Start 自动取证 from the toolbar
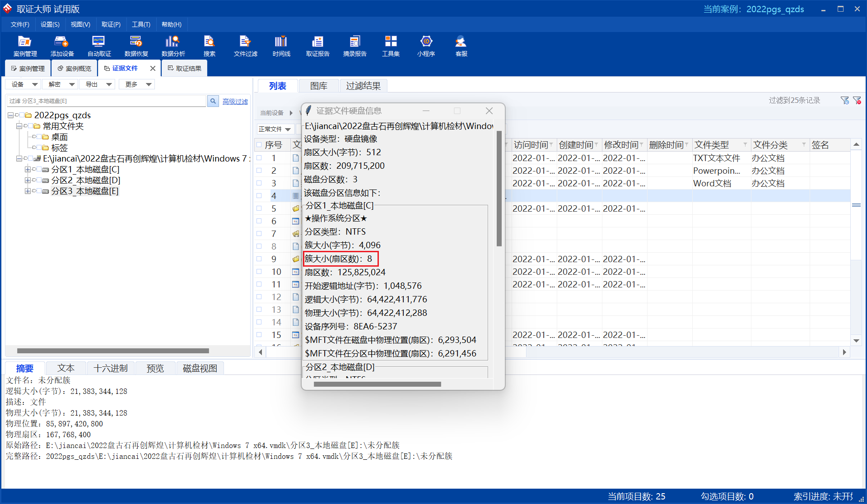Screen dimensions: 867x504 tap(99, 46)
